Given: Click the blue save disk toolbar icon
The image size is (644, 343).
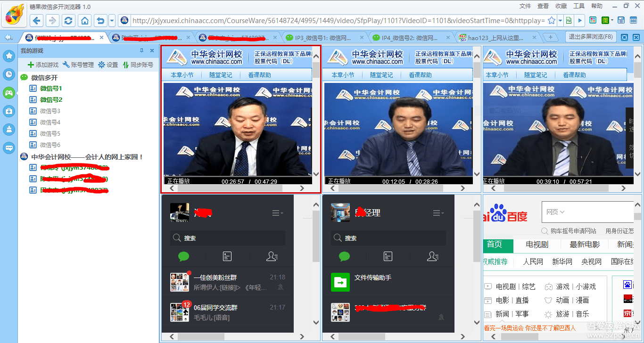Looking at the screenshot, I should 621,20.
